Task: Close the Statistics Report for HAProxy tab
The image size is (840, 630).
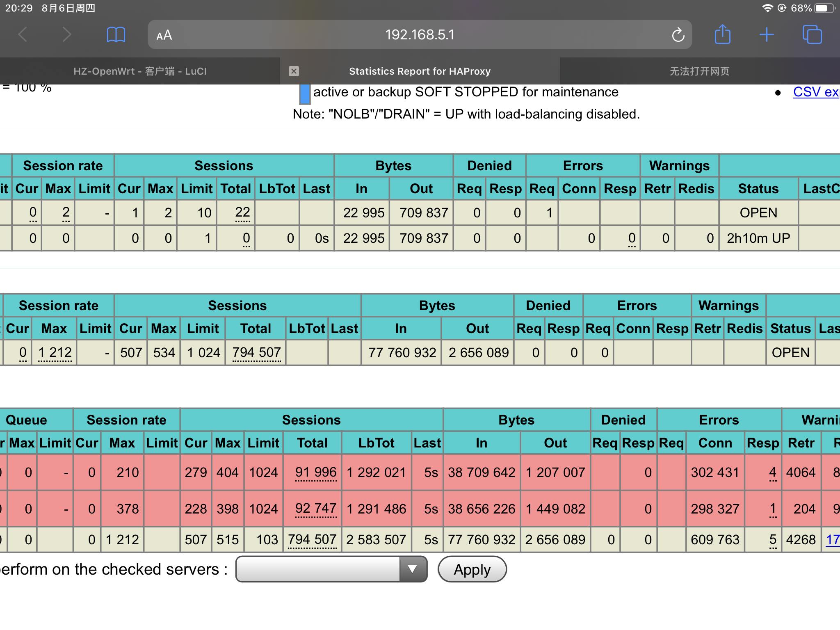Action: [x=294, y=71]
